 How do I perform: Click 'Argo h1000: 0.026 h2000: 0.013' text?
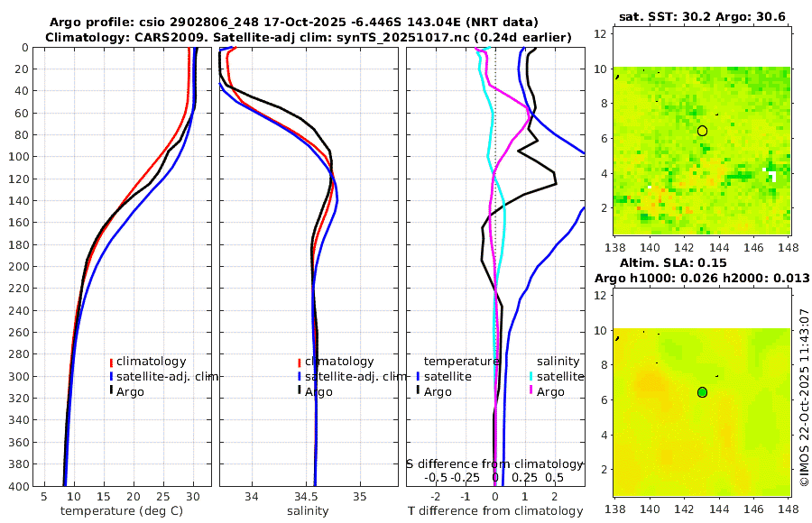point(702,278)
